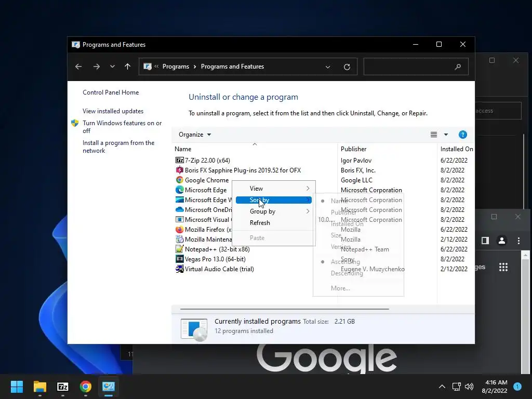Click the Microsoft Edge program icon
532x399 pixels.
pos(179,190)
